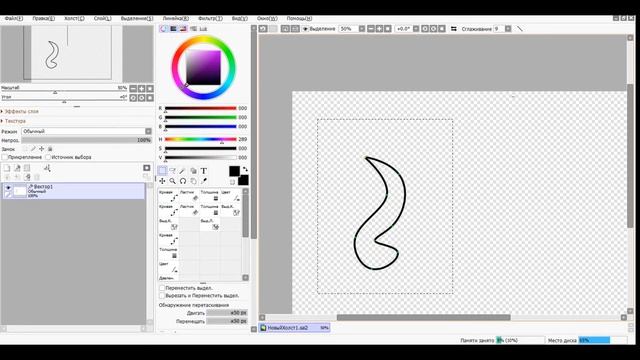Image resolution: width=640 pixels, height=360 pixels.
Task: Select the Eyedropper color picker tool
Action: (x=204, y=181)
